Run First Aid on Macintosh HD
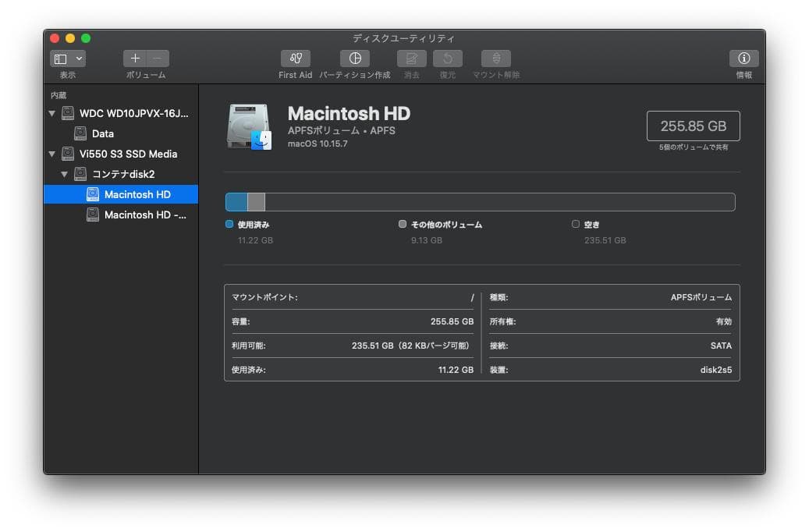809x532 pixels. 295,59
